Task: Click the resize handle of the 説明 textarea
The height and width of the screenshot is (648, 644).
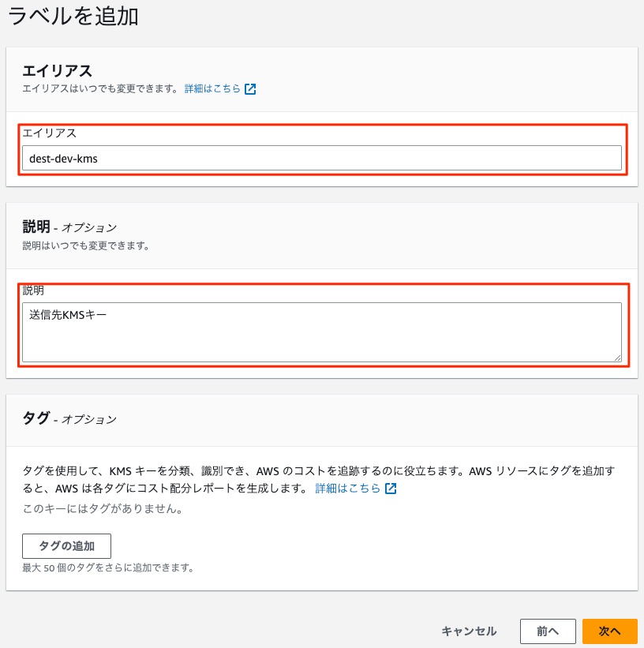Action: (x=617, y=358)
